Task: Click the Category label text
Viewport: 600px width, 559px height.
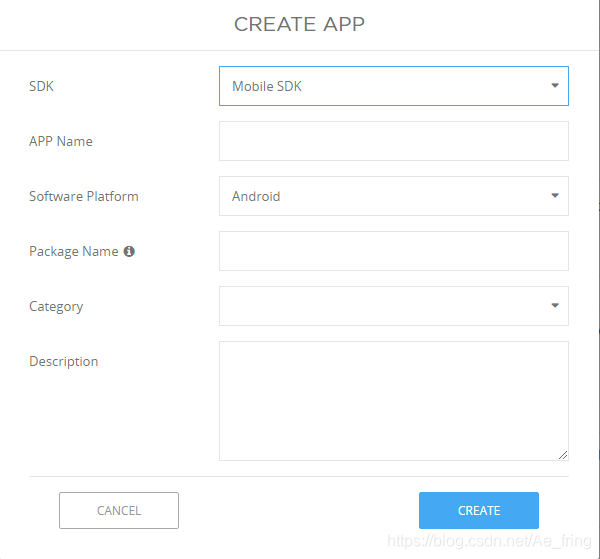Action: [x=56, y=307]
